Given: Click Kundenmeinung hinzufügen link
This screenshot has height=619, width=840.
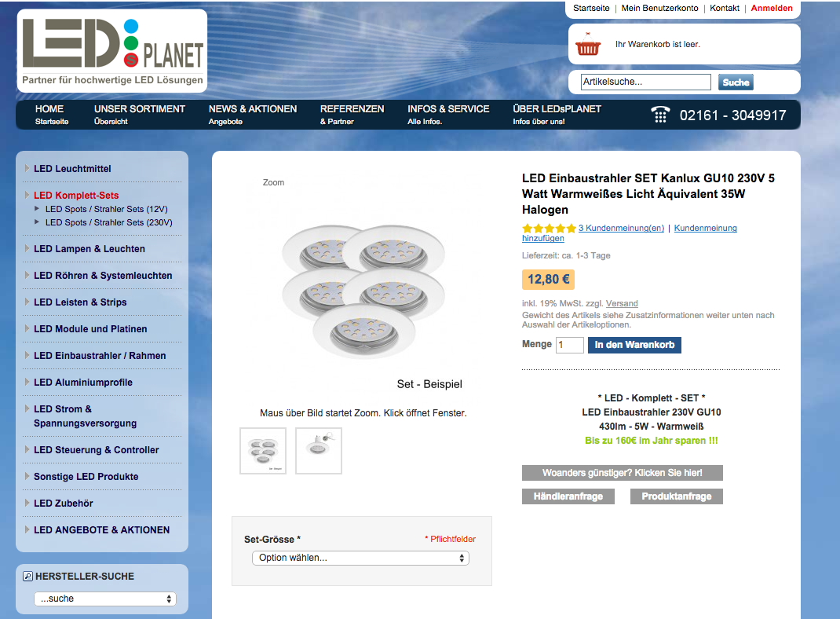Looking at the screenshot, I should tap(706, 228).
